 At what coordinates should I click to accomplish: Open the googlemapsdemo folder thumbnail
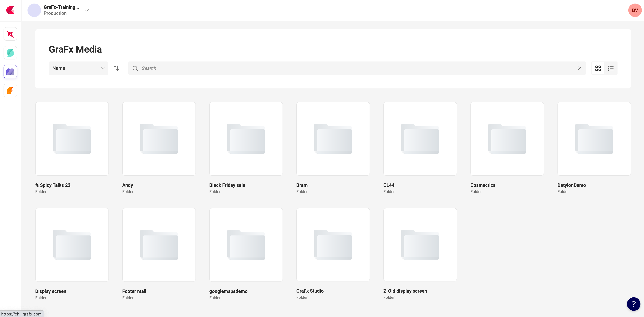pos(246,245)
